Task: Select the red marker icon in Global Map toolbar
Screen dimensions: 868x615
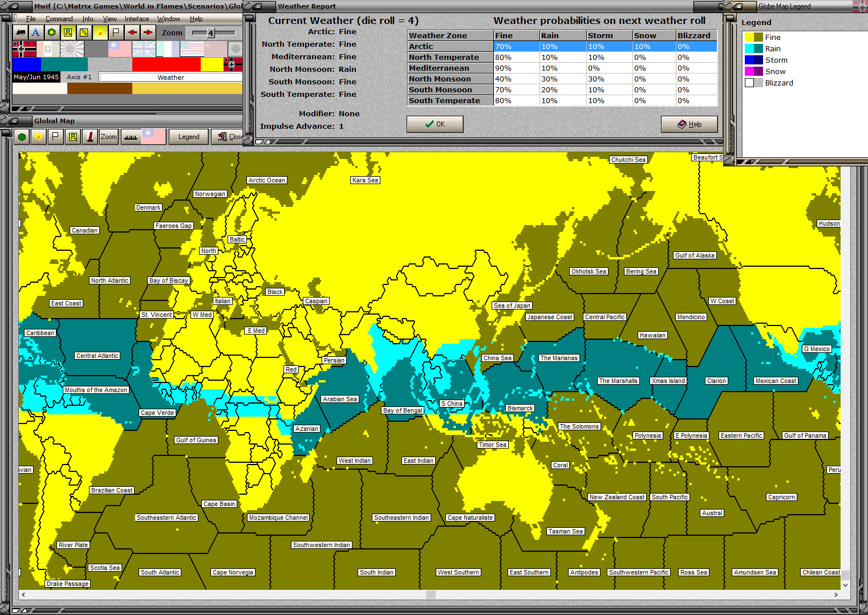Action: point(90,137)
